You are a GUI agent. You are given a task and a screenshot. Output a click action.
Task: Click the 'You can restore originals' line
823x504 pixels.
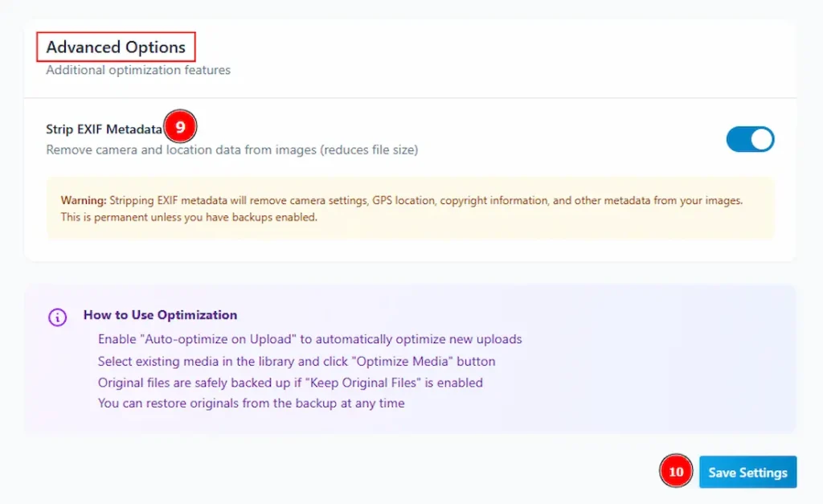click(x=251, y=404)
